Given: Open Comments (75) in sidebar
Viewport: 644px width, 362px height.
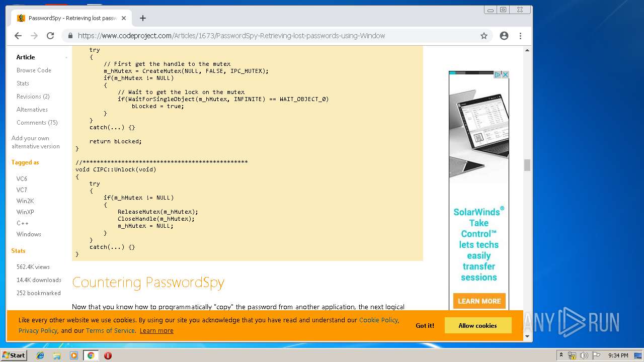Looking at the screenshot, I should tap(37, 123).
